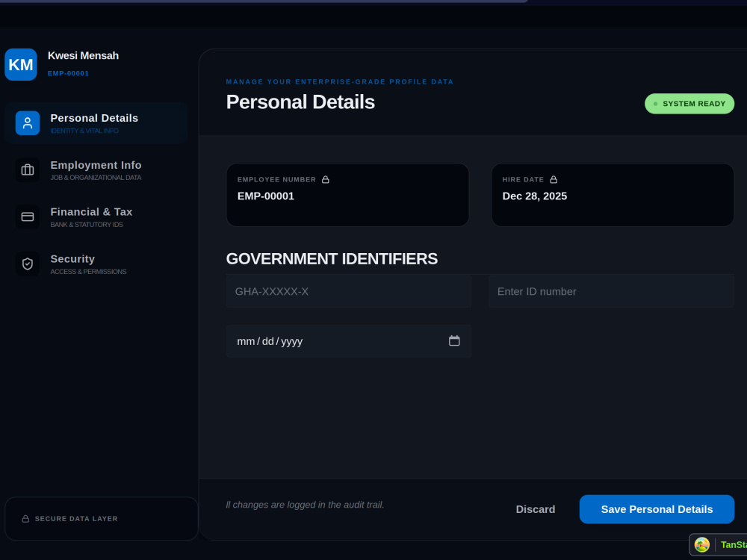The width and height of the screenshot is (747, 560).
Task: Click the Secure Data Layer lock icon
Action: [25, 519]
